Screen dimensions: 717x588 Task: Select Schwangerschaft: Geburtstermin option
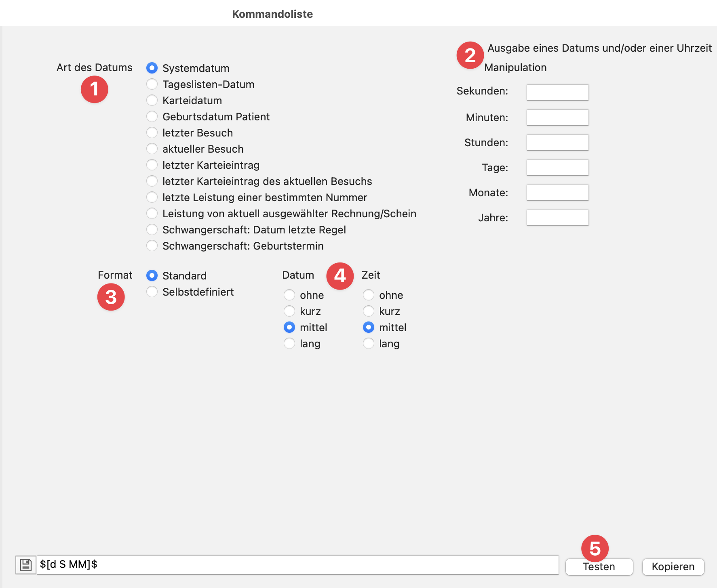click(152, 246)
